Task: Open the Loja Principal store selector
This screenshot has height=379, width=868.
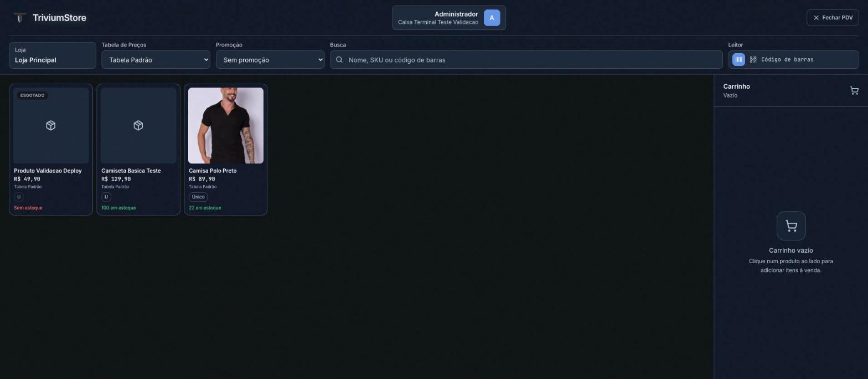Action: pos(53,55)
